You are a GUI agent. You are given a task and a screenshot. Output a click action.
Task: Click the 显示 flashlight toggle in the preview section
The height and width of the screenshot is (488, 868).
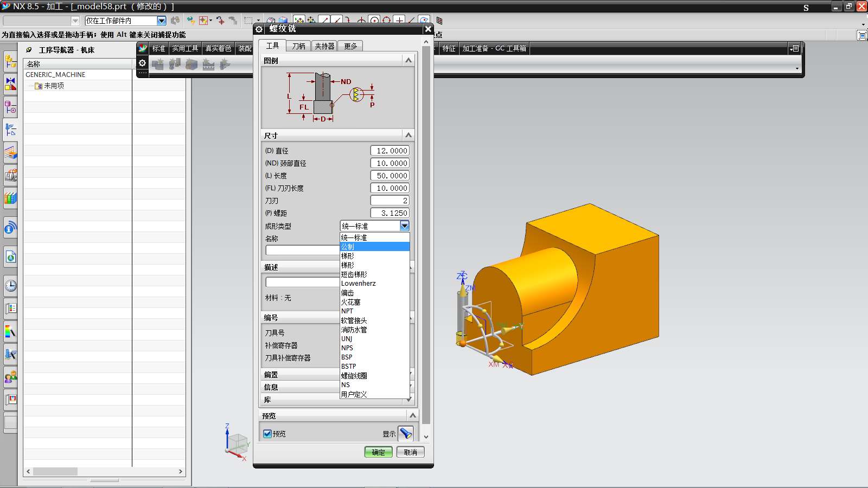(406, 433)
